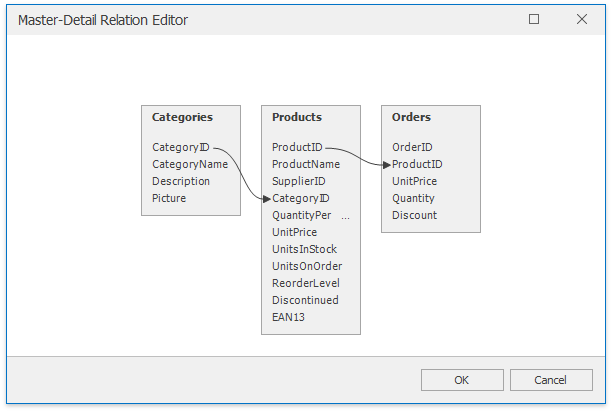
Task: Click CategoryID field in Categories table
Action: pyautogui.click(x=181, y=147)
